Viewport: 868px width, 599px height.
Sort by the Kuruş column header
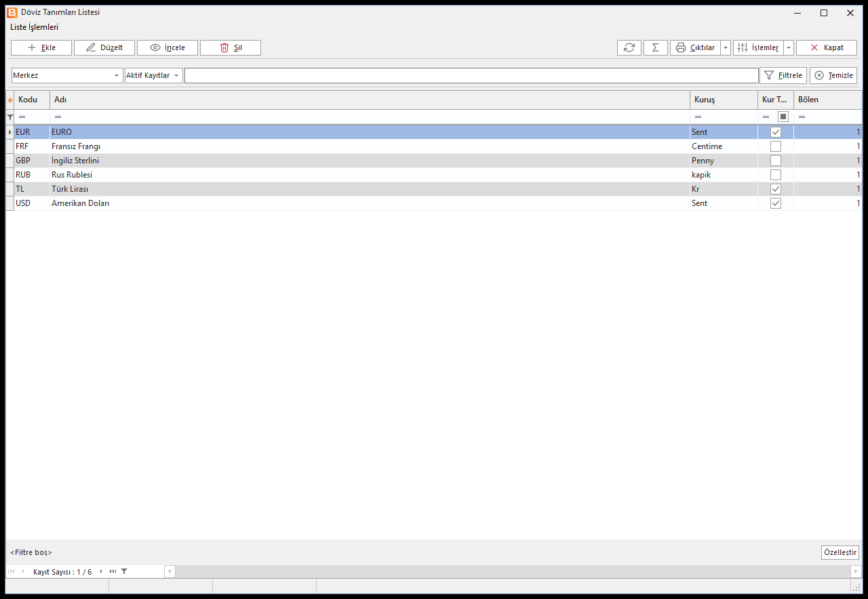pos(724,100)
